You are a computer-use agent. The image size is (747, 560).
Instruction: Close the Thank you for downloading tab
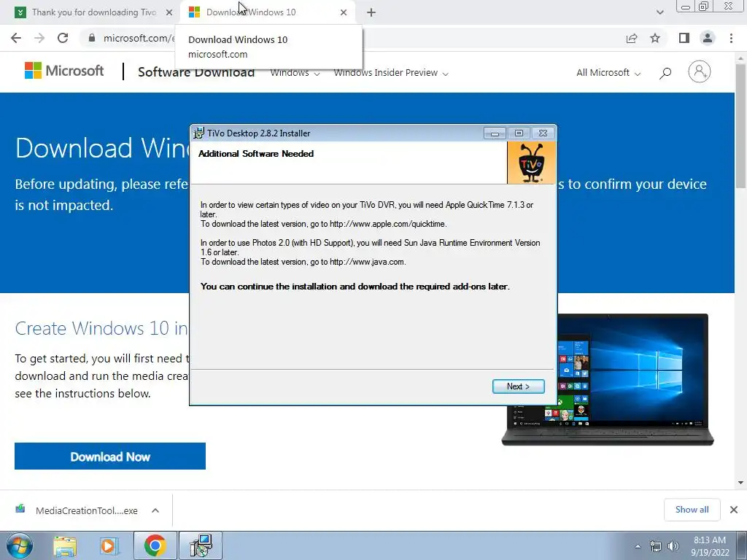tap(169, 12)
